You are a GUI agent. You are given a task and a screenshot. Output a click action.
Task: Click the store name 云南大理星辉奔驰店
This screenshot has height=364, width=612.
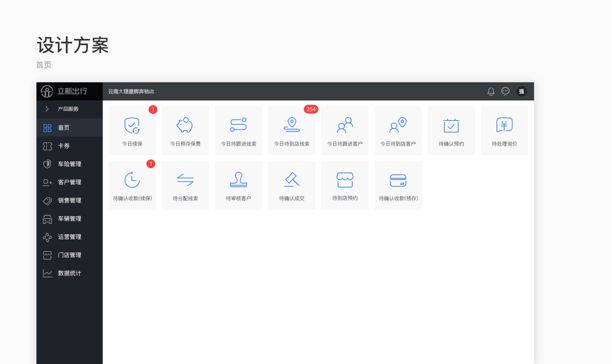(x=131, y=91)
